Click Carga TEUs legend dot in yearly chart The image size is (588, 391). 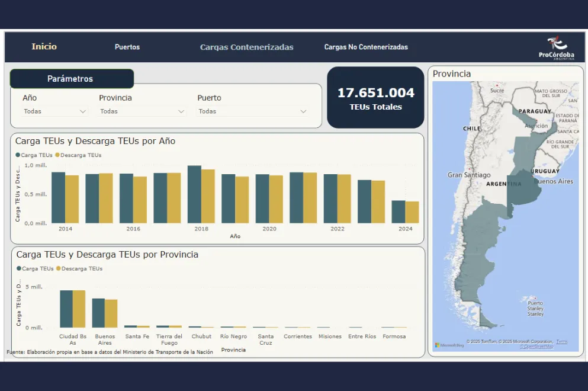(18, 155)
